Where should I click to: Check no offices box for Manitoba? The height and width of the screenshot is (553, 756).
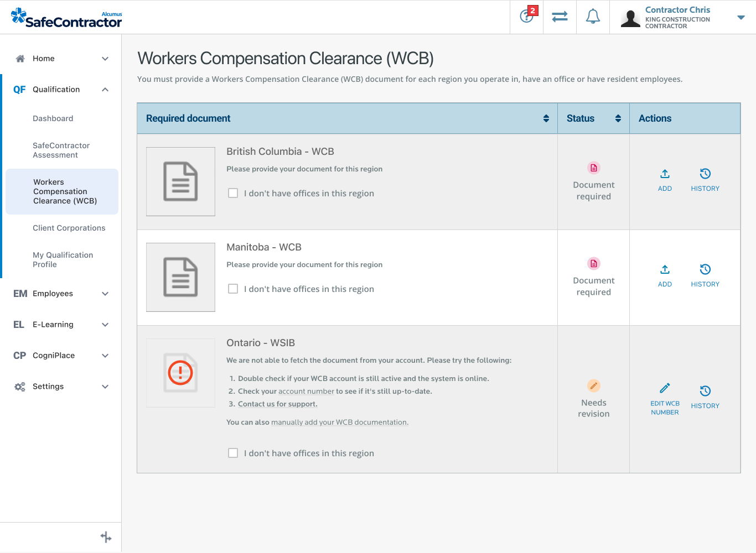tap(233, 289)
